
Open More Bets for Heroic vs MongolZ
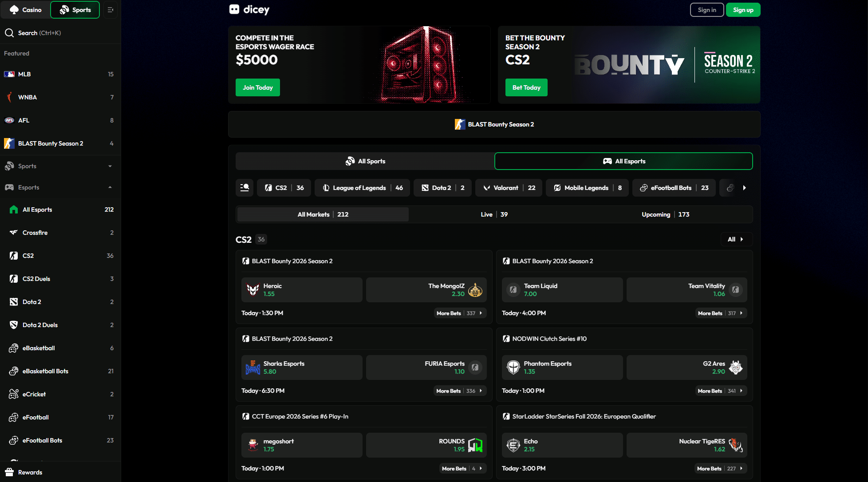tap(460, 313)
